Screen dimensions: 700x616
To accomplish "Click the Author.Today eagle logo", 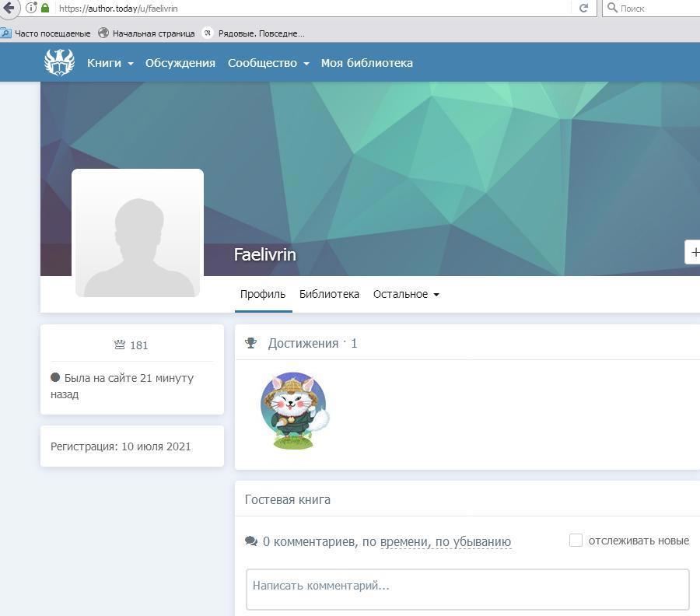I will pos(59,62).
